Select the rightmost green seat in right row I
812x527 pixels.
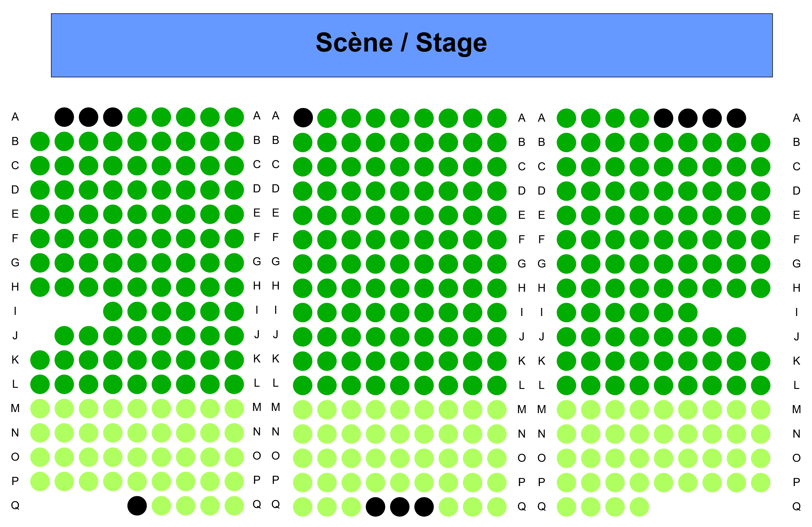coord(688,312)
